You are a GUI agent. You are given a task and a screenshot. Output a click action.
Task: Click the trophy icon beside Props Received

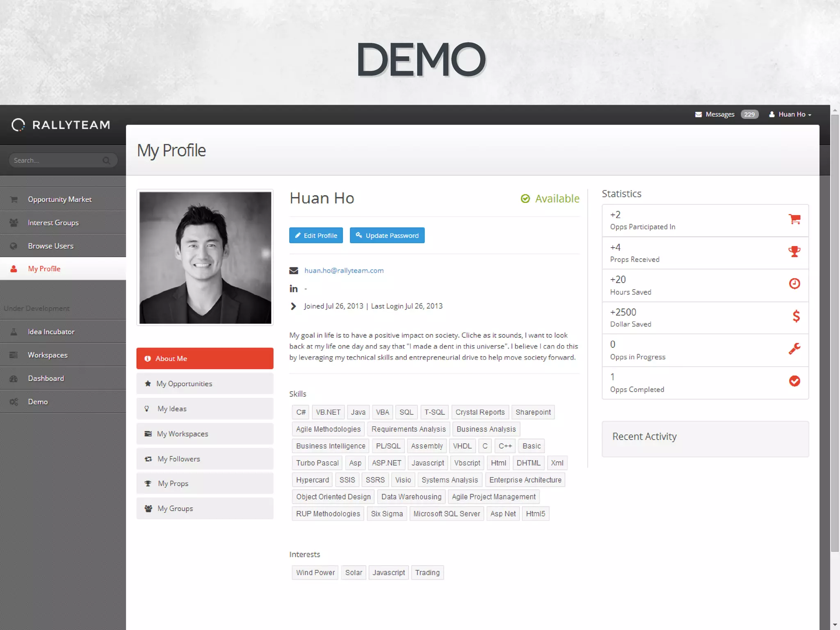click(x=794, y=251)
